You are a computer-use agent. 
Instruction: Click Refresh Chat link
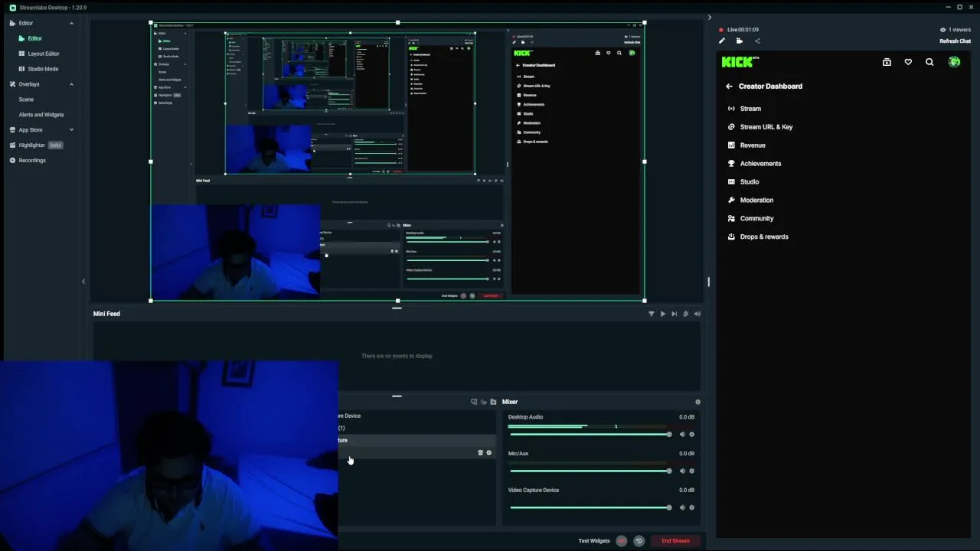[955, 41]
